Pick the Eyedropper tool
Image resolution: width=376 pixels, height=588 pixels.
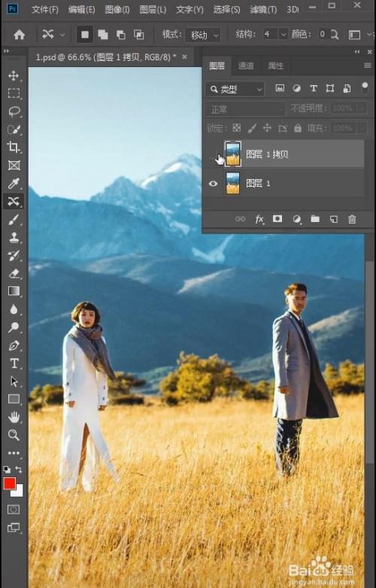(14, 184)
